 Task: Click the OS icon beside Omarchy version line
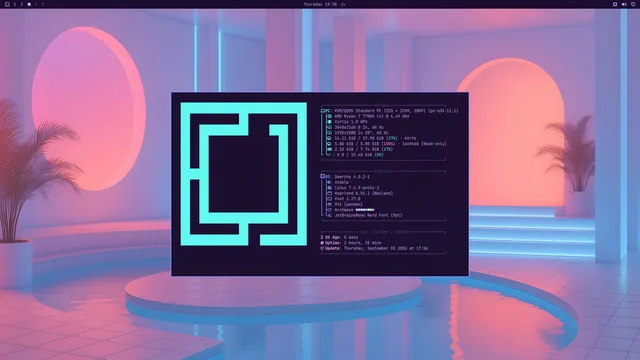[x=323, y=176]
